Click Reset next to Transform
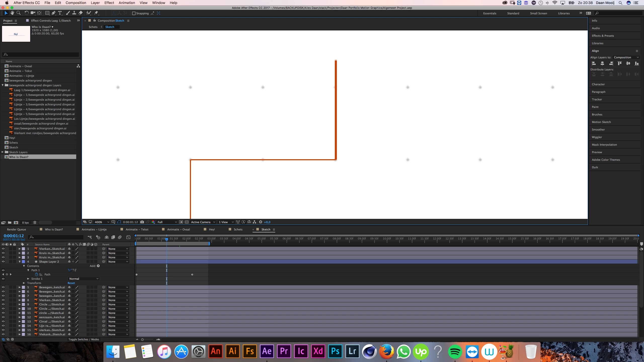Image resolution: width=644 pixels, height=362 pixels. pos(71,283)
